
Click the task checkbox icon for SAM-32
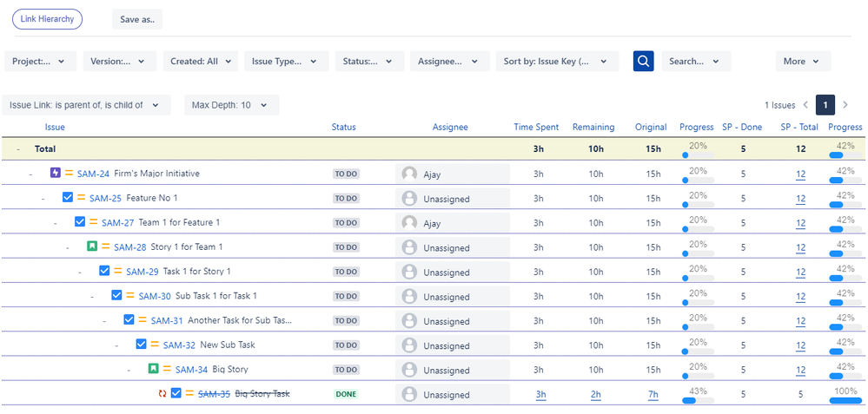[142, 345]
